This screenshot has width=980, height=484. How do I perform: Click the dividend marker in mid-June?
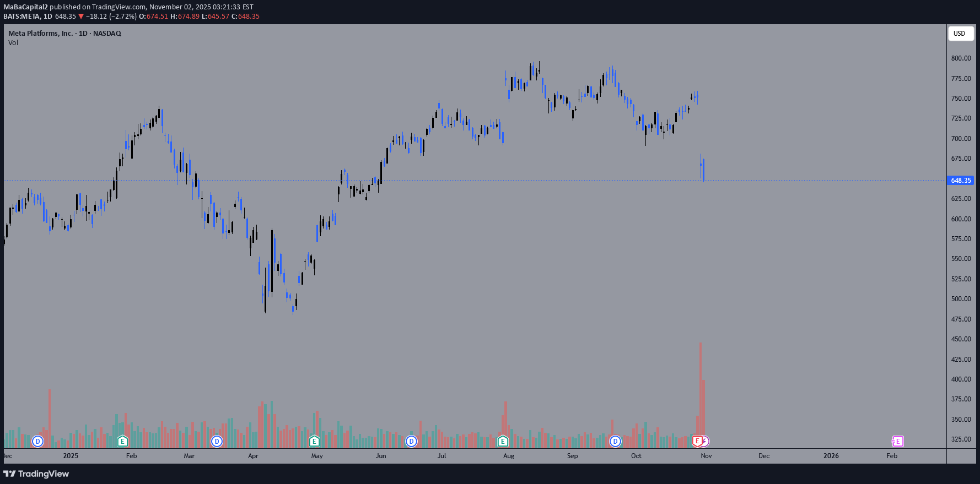click(411, 441)
